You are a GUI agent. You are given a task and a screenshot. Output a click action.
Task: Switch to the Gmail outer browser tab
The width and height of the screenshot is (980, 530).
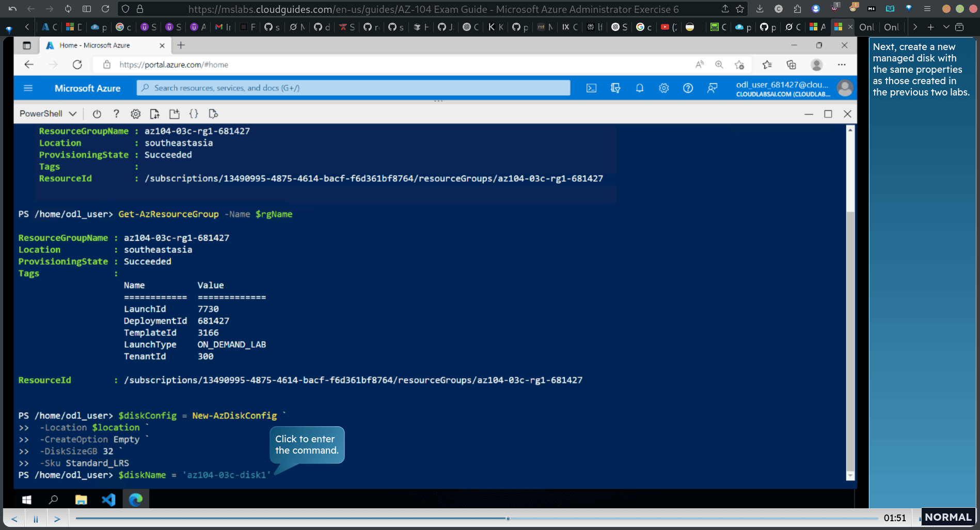(223, 27)
